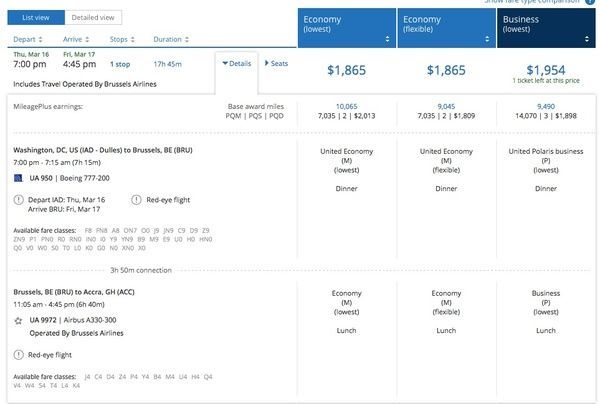The image size is (600, 404).
Task: Collapse the flight Details section
Action: pos(236,63)
